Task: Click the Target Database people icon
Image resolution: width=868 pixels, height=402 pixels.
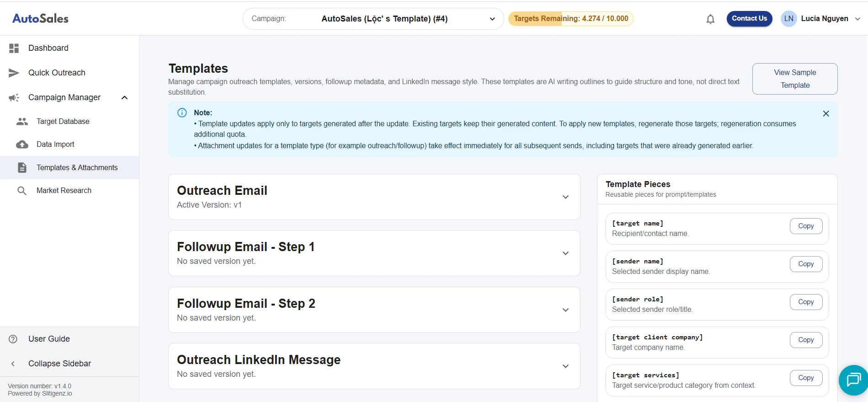Action: [x=22, y=121]
